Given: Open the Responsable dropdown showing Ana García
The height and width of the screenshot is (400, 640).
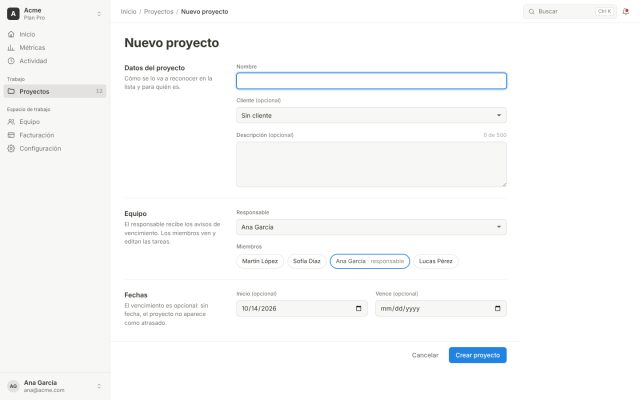Looking at the screenshot, I should (x=371, y=227).
